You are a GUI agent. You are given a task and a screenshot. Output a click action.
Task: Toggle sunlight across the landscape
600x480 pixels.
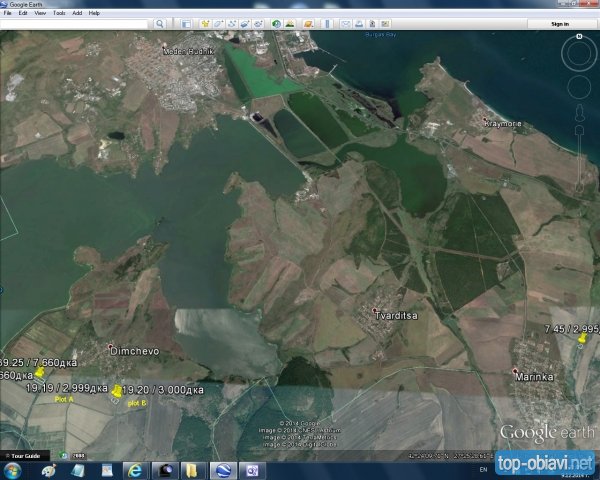(x=290, y=24)
